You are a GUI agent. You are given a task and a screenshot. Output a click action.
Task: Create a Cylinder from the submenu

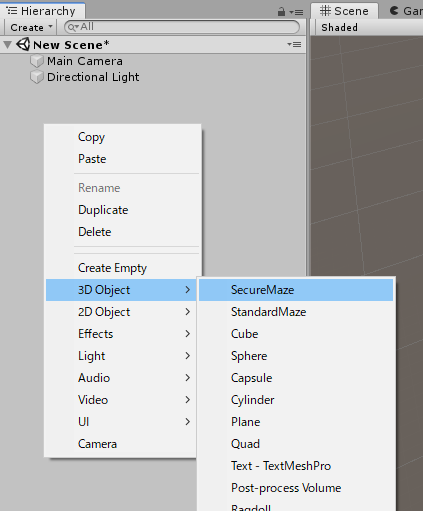(x=296, y=400)
